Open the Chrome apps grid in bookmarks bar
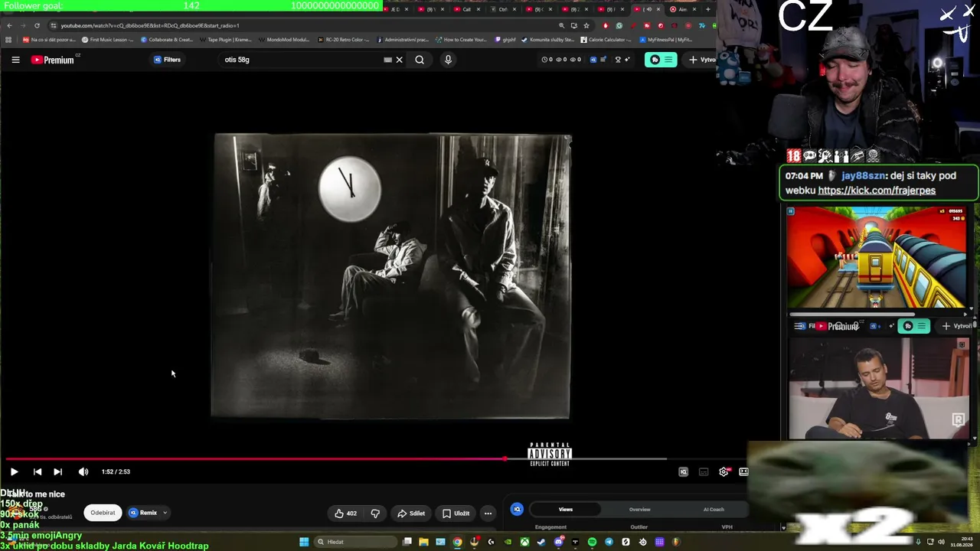The image size is (980, 551). (x=8, y=40)
